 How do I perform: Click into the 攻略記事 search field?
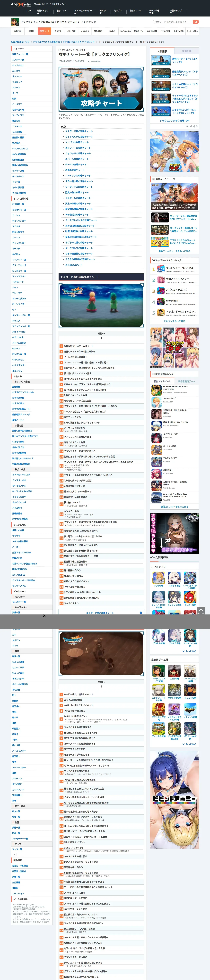(x=173, y=22)
